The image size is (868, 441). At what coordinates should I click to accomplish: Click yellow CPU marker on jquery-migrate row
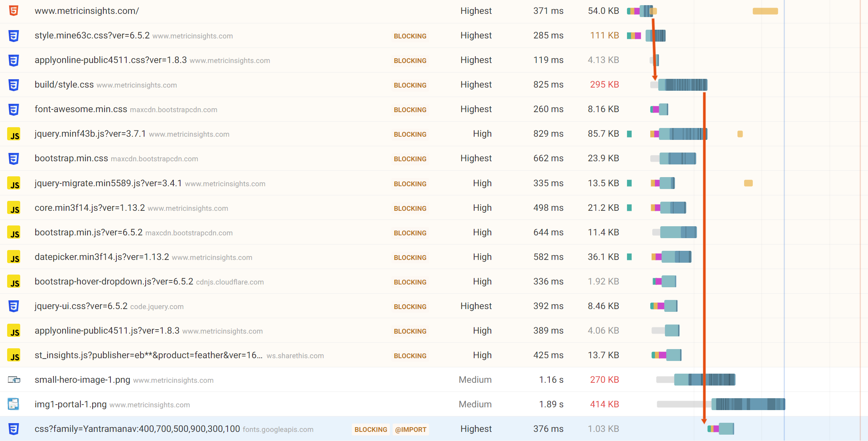pyautogui.click(x=748, y=183)
